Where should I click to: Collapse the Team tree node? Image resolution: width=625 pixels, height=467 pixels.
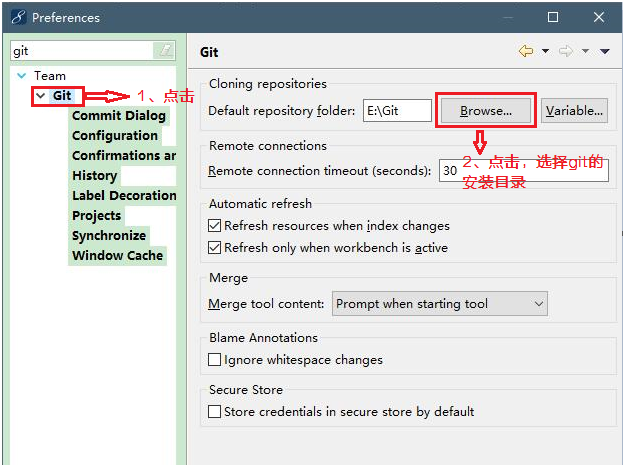pyautogui.click(x=22, y=75)
